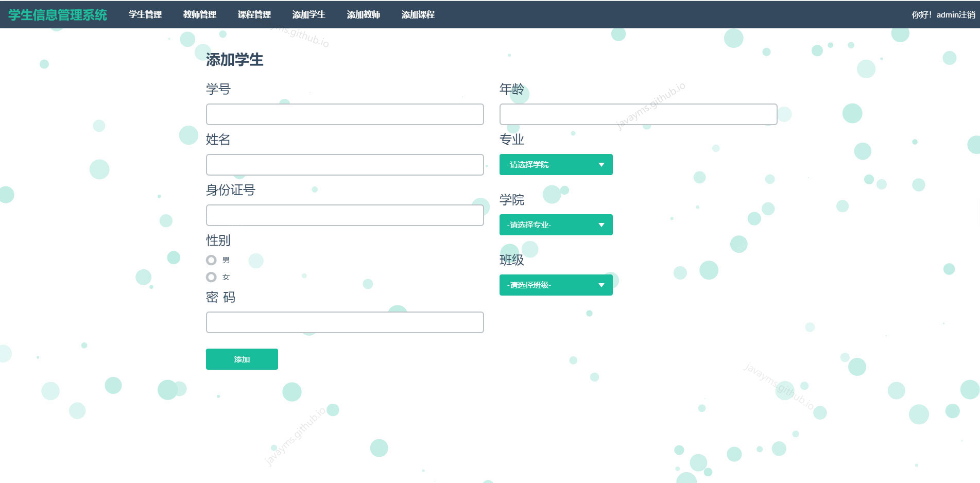Open the 教师管理 menu item

(199, 14)
